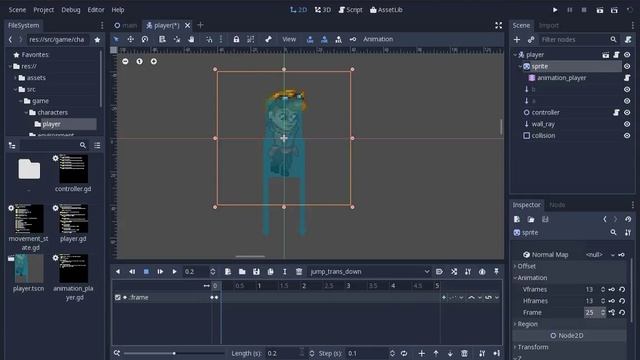Play the edited scene clapper icon

[600, 10]
